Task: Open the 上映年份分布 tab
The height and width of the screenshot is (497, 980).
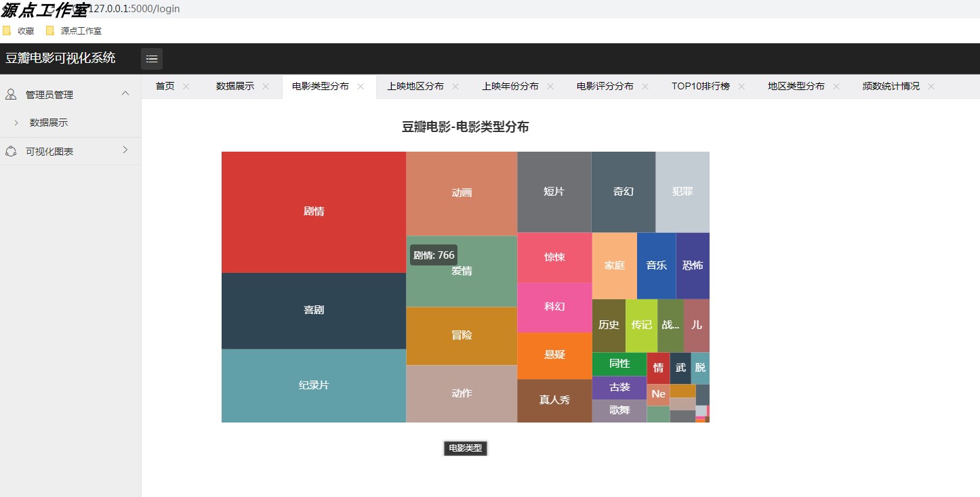Action: 510,86
